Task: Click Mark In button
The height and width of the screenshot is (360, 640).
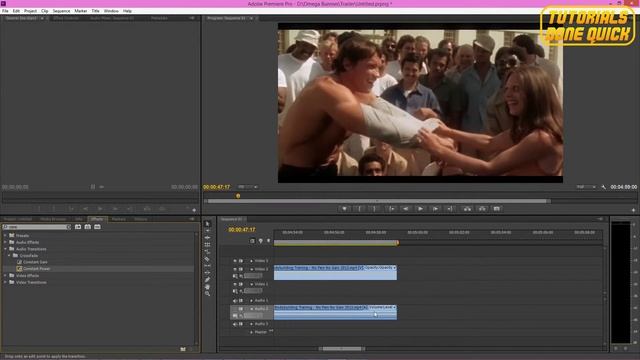Action: click(x=360, y=209)
